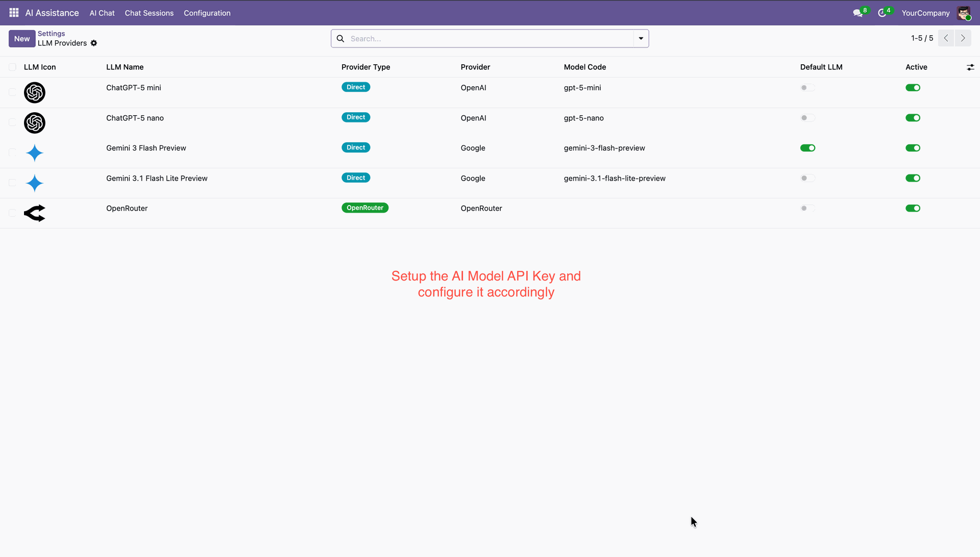Open the activities clock icon
This screenshot has width=980, height=557.
point(882,13)
